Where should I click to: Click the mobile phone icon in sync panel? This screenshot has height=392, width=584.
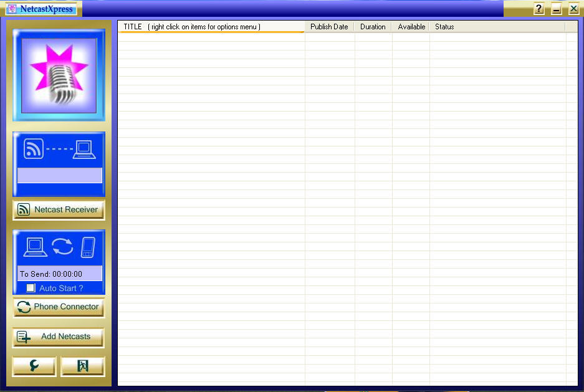coord(89,247)
